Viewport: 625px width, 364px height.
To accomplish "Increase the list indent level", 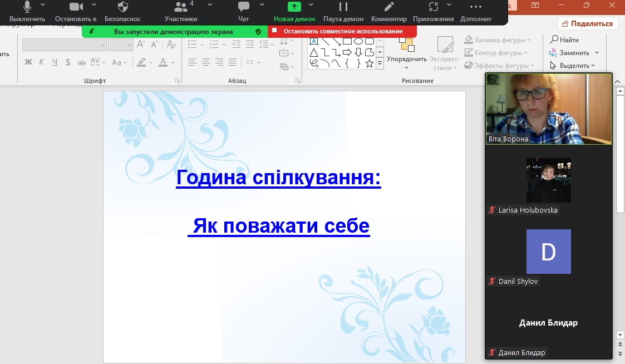I will pos(250,45).
